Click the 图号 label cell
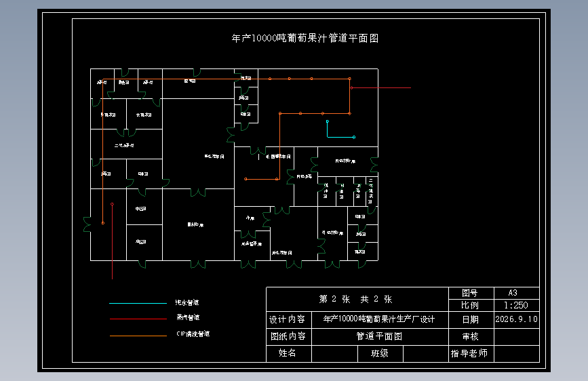This screenshot has height=381, width=588. 471,293
